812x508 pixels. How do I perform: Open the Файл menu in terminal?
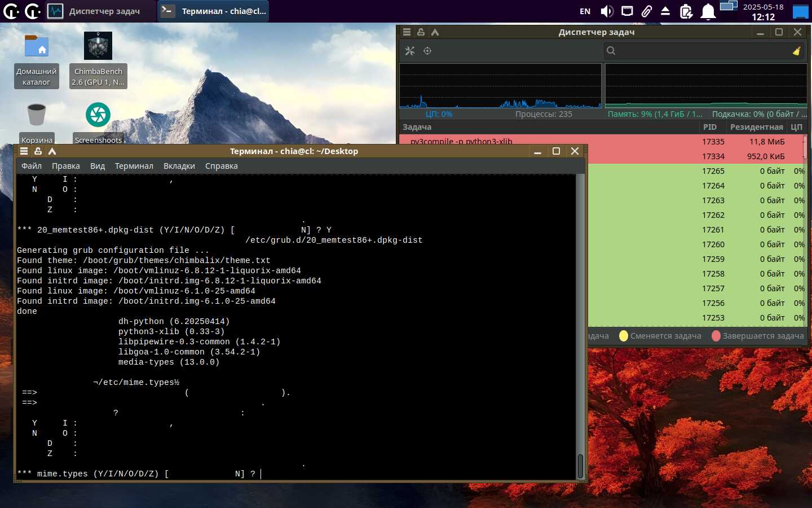(32, 166)
